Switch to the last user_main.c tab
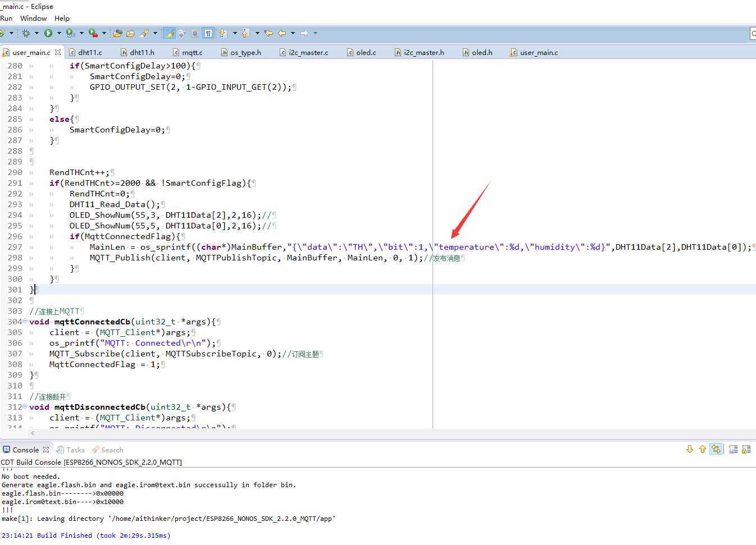The image size is (756, 545). coord(534,52)
